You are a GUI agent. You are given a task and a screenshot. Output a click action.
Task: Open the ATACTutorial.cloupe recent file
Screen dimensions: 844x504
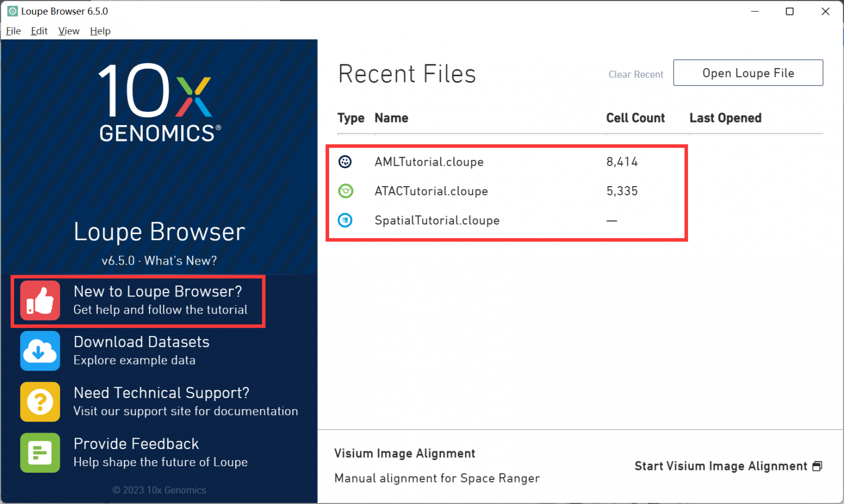(431, 191)
